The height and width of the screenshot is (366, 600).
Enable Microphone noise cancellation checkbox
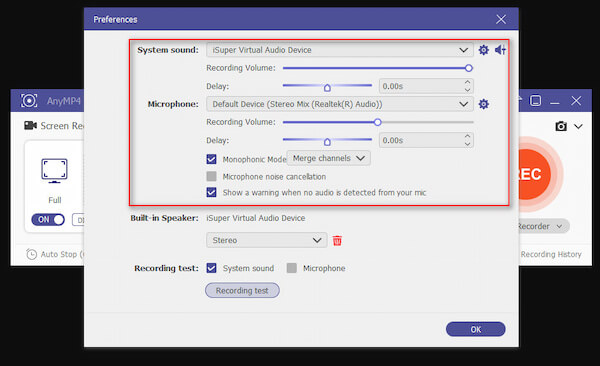(x=211, y=176)
